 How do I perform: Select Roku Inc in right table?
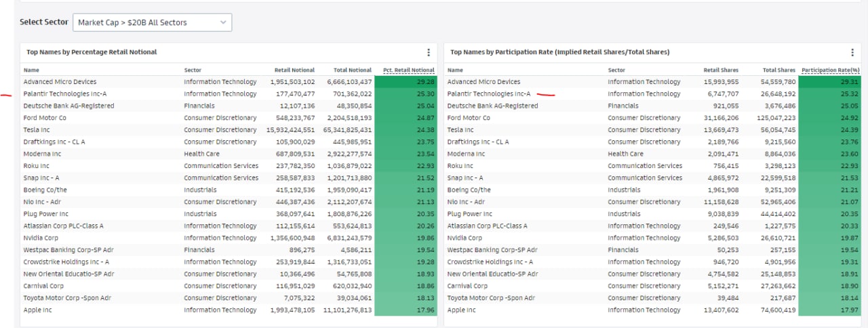pyautogui.click(x=460, y=166)
